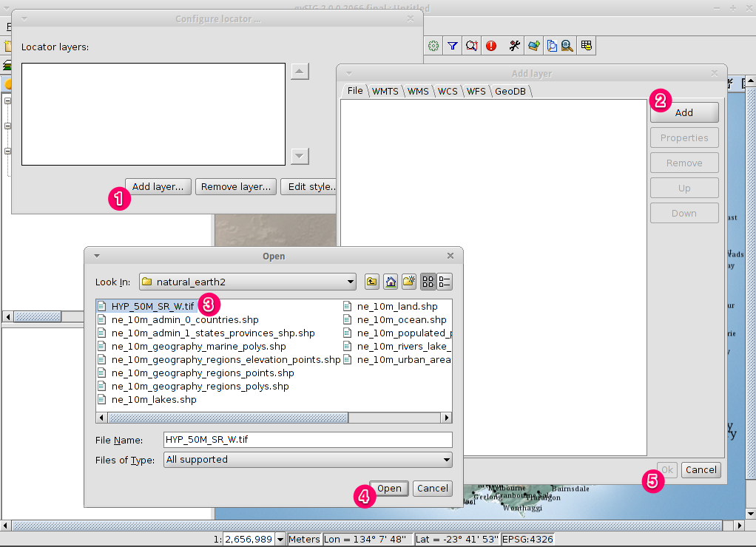Go up one folder level in Open dialog
The image size is (756, 547).
(372, 282)
